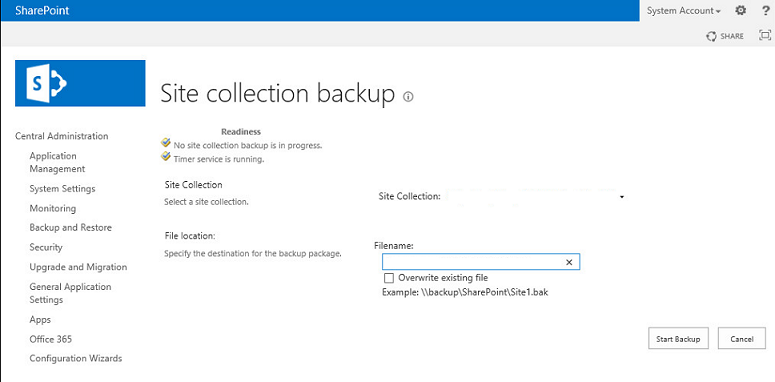This screenshot has height=382, width=775.
Task: Click the info icon beside the page title
Action: 408,97
